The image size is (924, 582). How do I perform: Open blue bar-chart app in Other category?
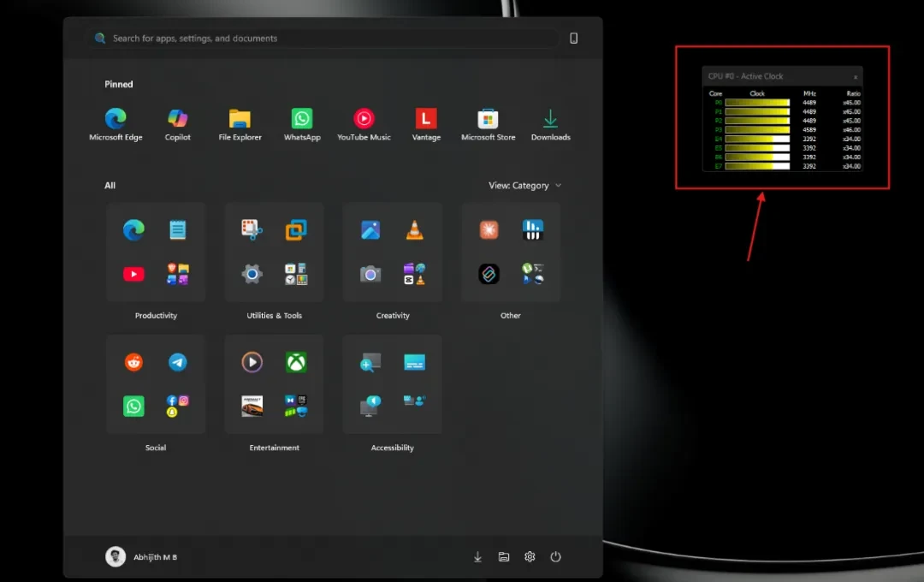(x=533, y=229)
